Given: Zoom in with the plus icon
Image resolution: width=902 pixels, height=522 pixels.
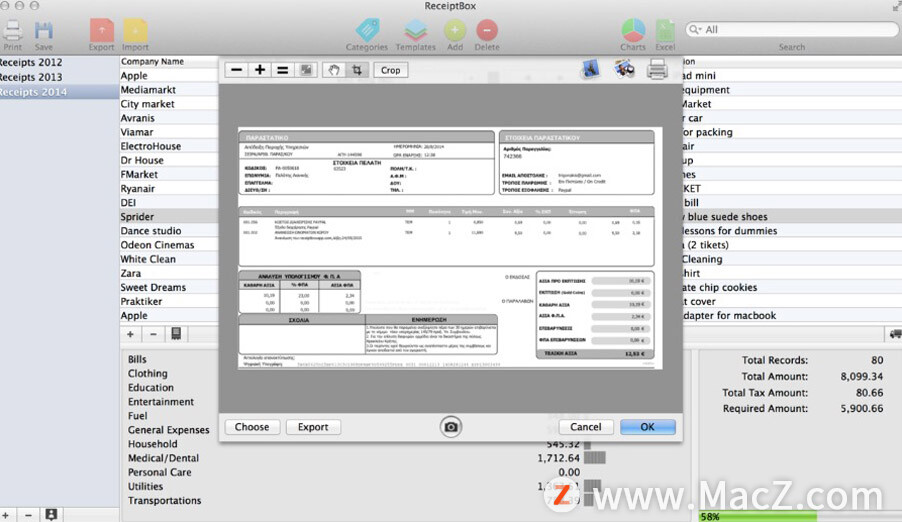Looking at the screenshot, I should 259,70.
